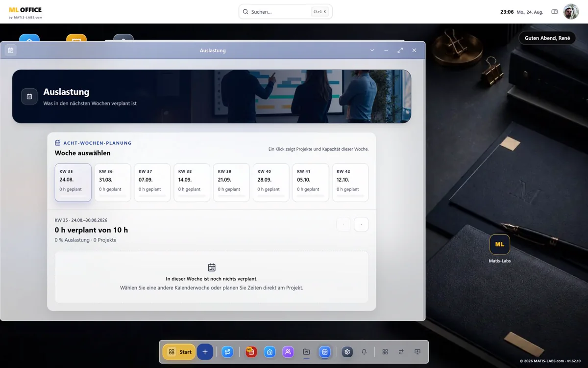Click the blue plus button in dock

[x=205, y=352]
